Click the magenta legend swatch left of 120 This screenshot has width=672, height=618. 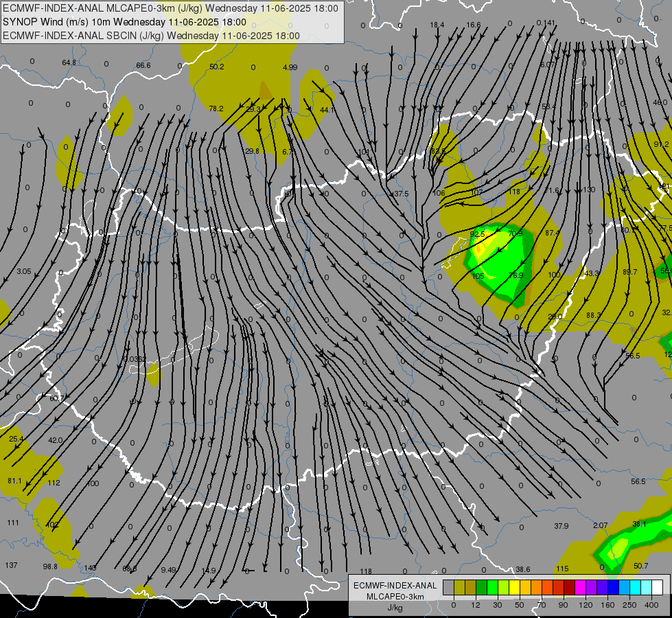coord(580,587)
